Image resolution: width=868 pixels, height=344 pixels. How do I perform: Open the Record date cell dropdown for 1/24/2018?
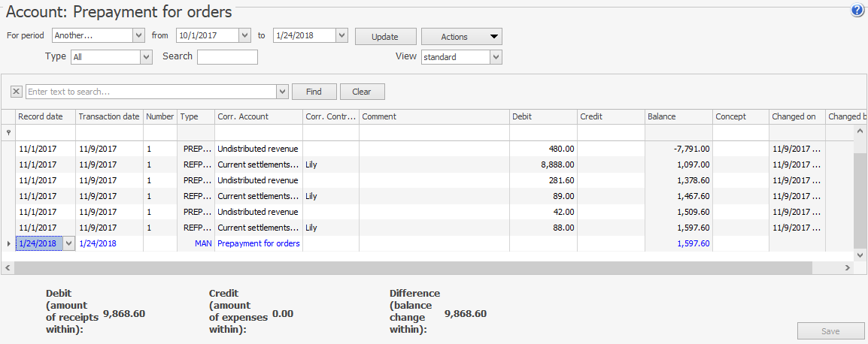click(x=69, y=243)
